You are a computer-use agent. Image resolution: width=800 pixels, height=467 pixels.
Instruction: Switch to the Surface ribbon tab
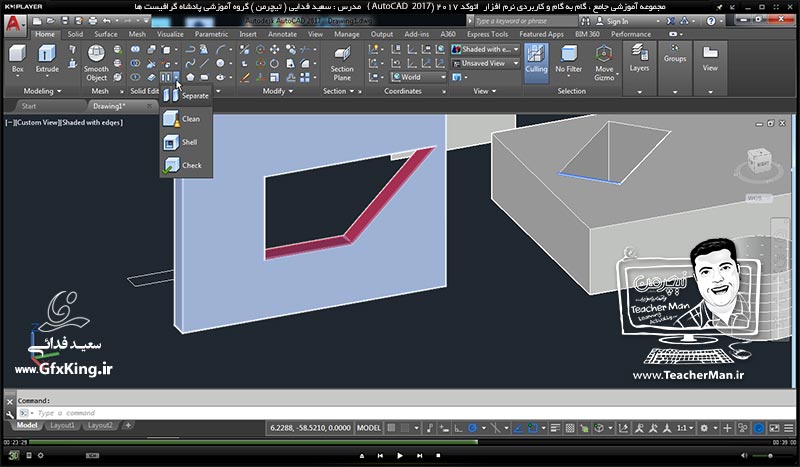tap(106, 34)
